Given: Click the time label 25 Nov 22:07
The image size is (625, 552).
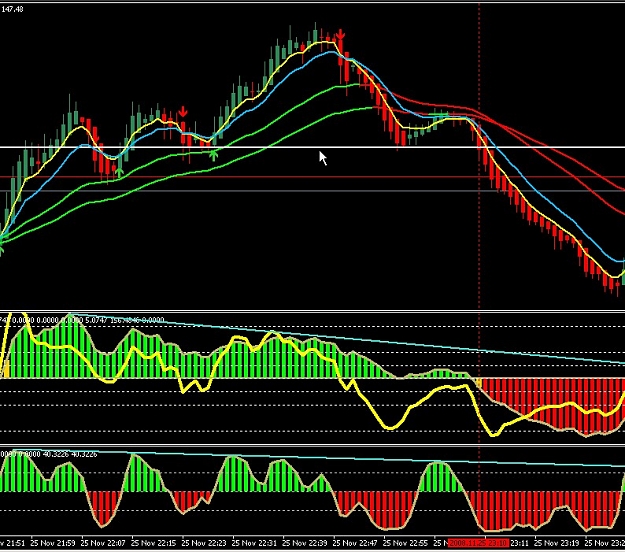Looking at the screenshot, I should click(x=103, y=543).
